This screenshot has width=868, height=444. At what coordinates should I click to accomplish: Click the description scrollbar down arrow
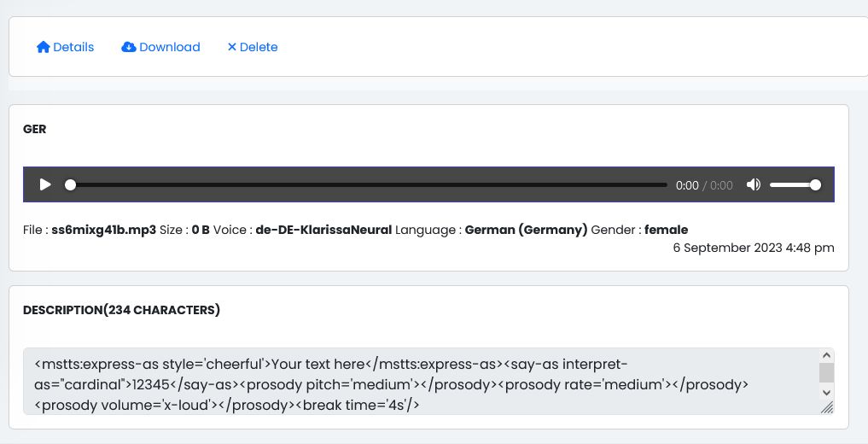[x=826, y=392]
